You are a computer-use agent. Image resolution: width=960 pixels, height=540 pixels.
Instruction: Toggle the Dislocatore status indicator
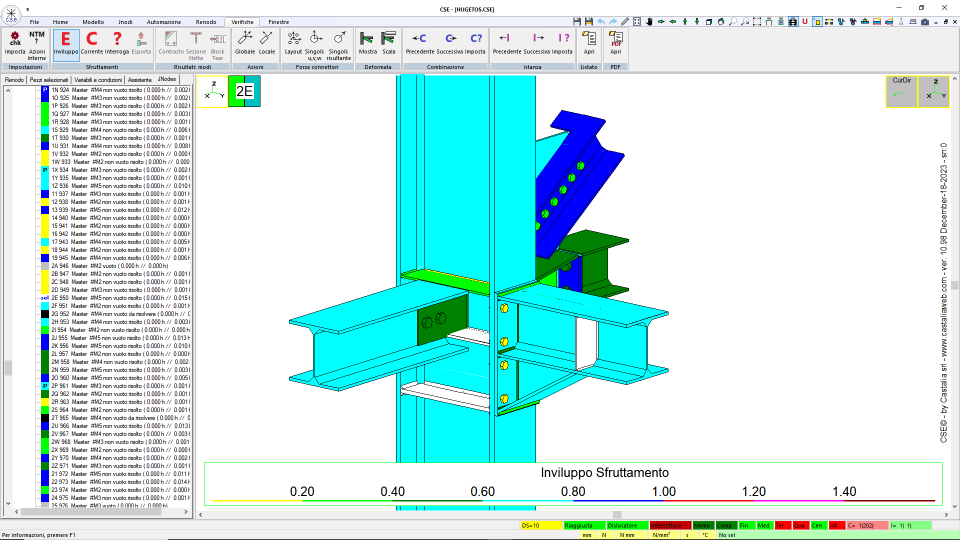click(627, 525)
